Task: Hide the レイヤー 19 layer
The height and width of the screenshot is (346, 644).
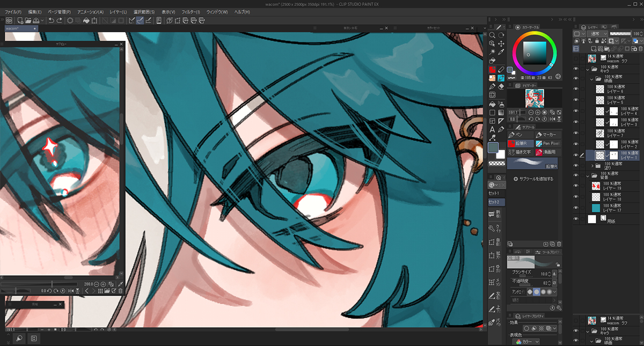Action: pos(576,186)
